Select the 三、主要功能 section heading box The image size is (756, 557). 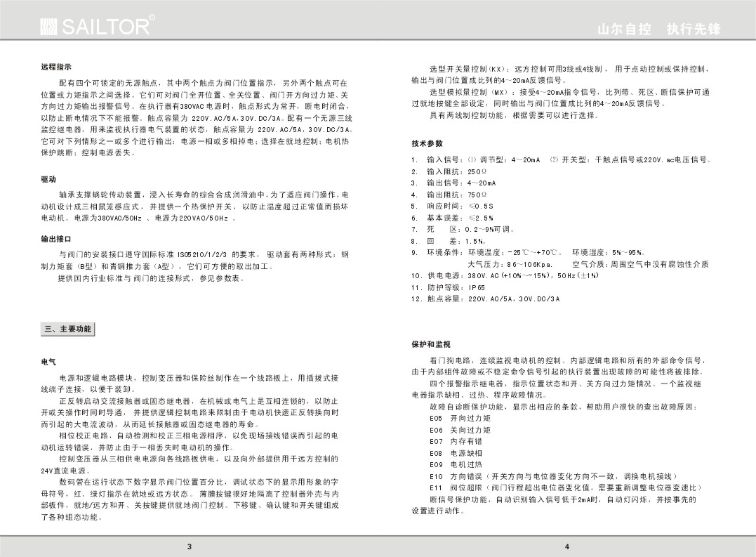67,329
